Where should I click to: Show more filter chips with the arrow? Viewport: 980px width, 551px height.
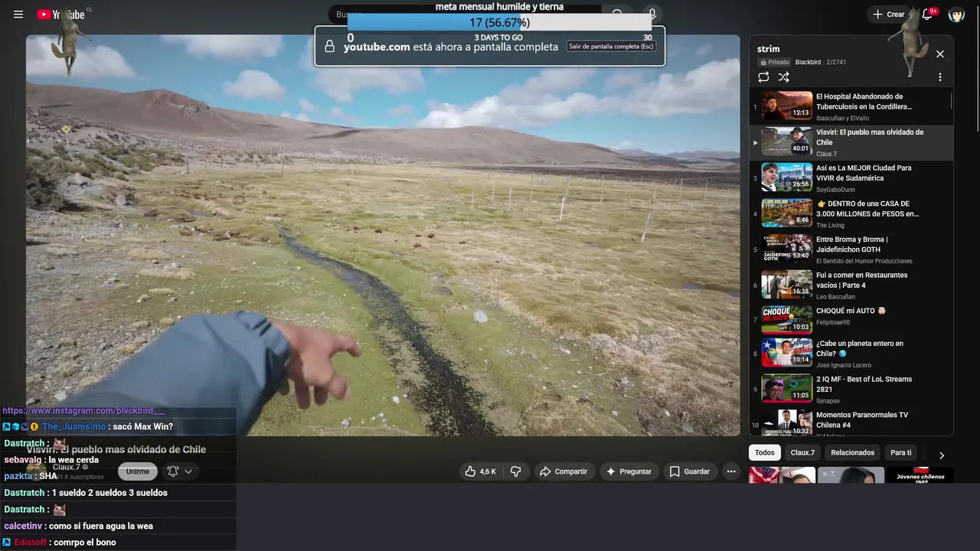tap(942, 455)
